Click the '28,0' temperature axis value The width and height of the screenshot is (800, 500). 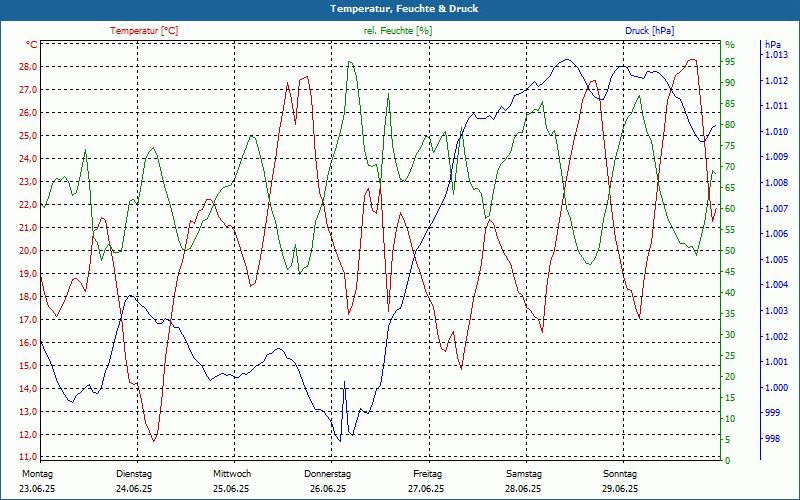[28, 67]
